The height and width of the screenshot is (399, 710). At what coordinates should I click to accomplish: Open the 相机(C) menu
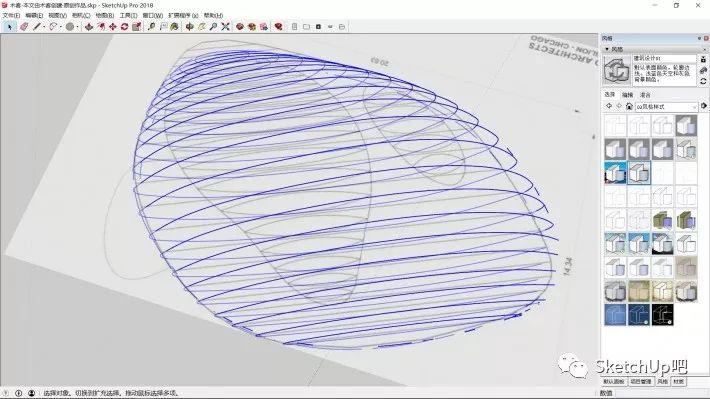click(x=81, y=15)
